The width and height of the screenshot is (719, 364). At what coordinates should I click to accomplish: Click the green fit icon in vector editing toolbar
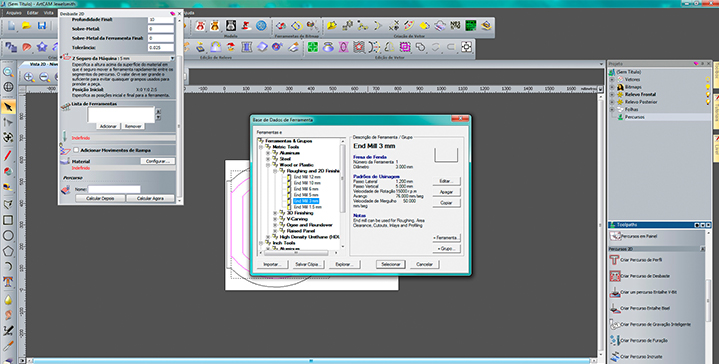(x=313, y=47)
